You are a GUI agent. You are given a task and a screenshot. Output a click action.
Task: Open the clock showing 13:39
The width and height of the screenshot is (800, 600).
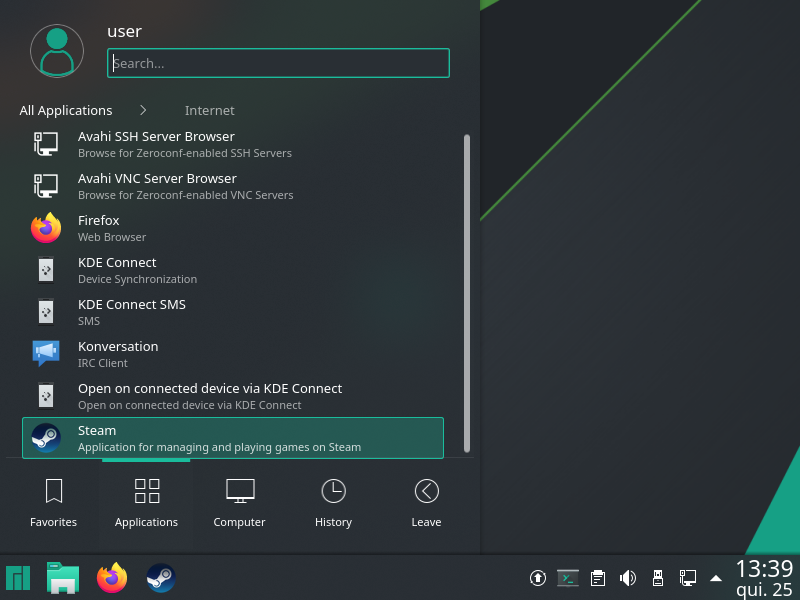tap(764, 568)
